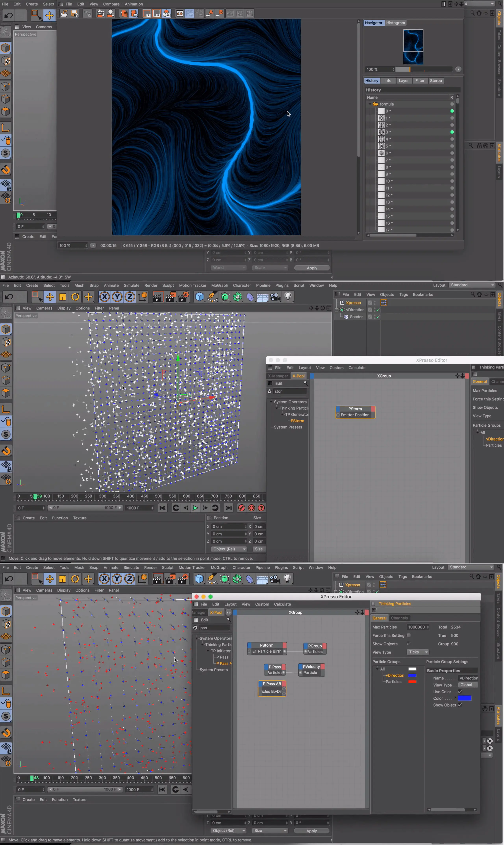The width and height of the screenshot is (504, 845).
Task: Toggle the Show Objects checkbox in Thinking Particles
Action: point(409,644)
